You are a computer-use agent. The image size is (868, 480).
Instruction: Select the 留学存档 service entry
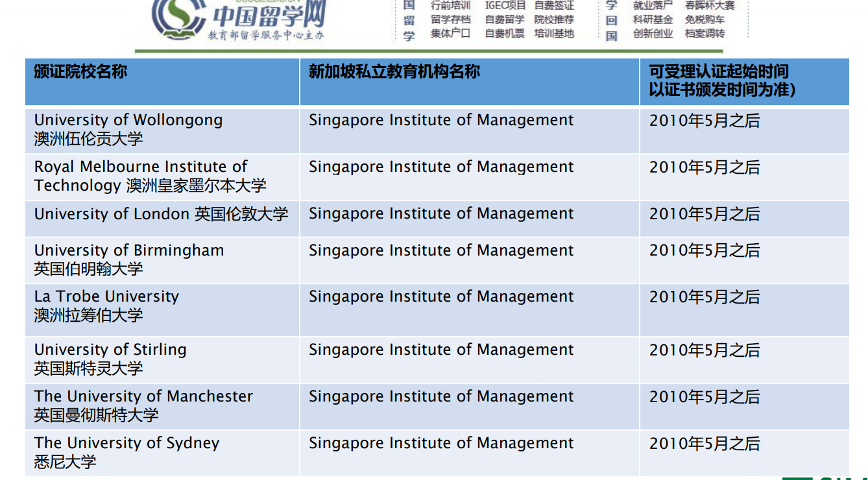452,19
